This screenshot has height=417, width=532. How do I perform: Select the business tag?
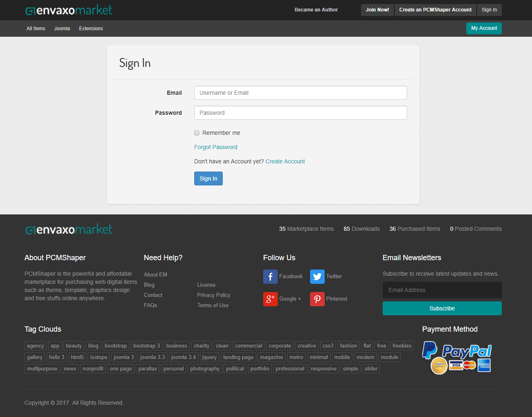click(177, 346)
